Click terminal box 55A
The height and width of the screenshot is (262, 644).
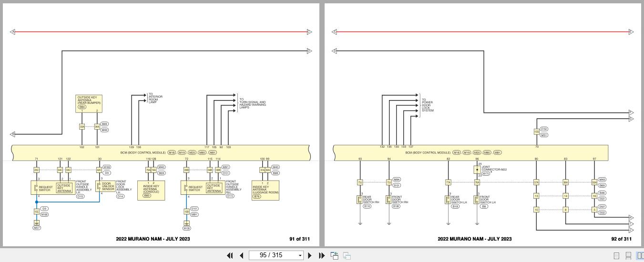(594, 182)
